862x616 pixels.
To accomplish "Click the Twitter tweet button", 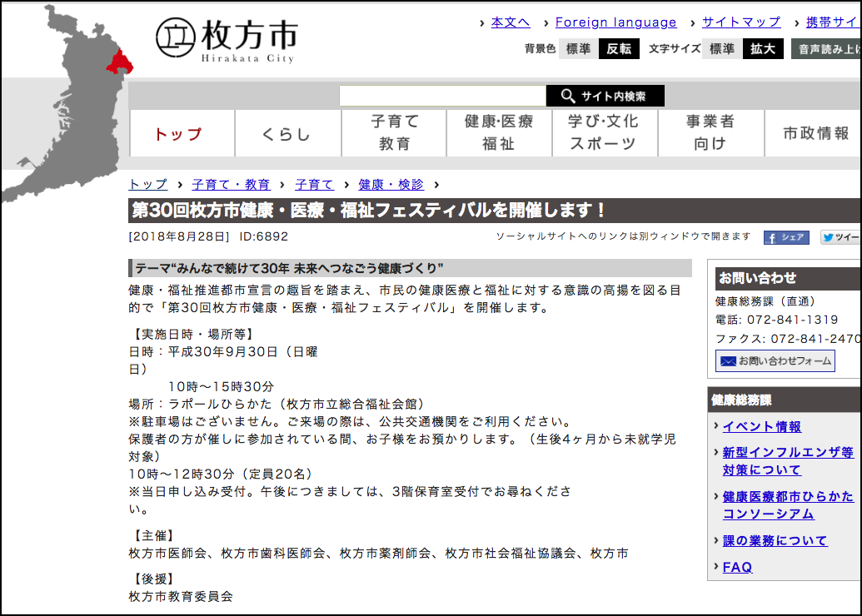I will (840, 237).
